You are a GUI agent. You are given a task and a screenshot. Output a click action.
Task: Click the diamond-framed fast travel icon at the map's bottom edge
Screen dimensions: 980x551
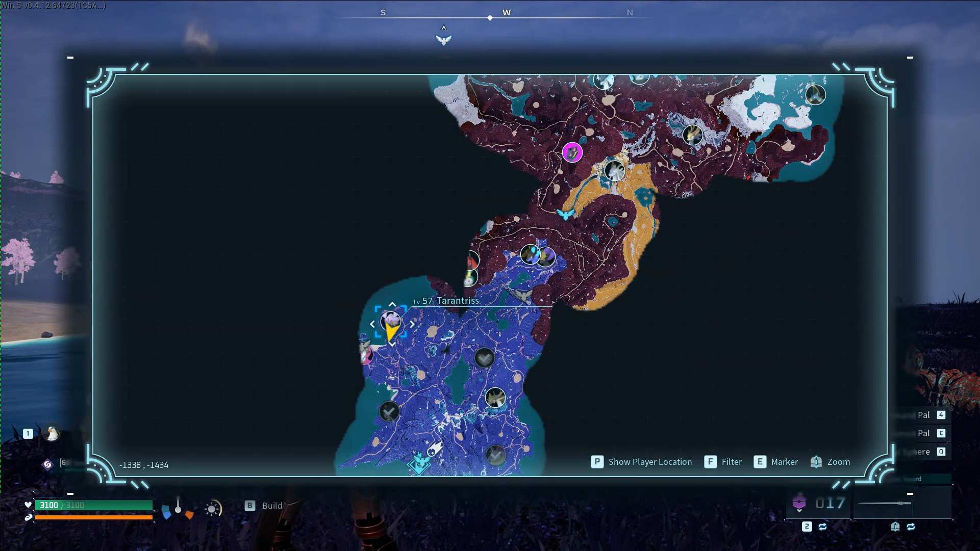pyautogui.click(x=419, y=463)
